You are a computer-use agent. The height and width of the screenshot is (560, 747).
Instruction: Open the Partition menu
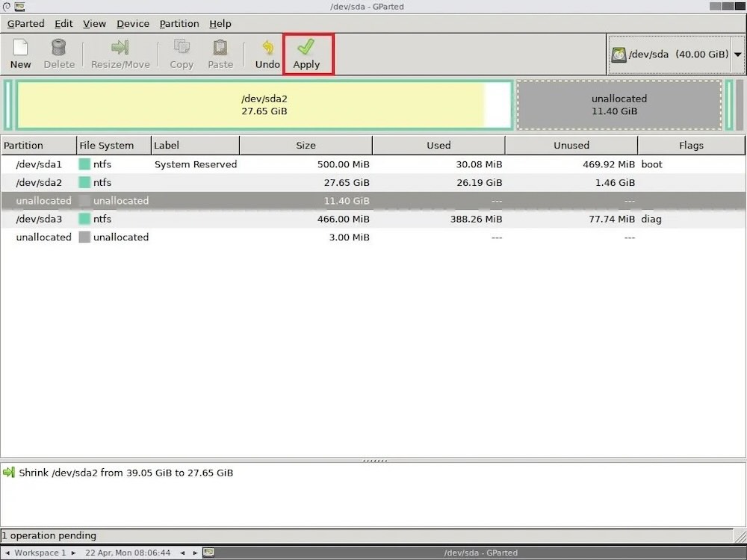[x=179, y=24]
